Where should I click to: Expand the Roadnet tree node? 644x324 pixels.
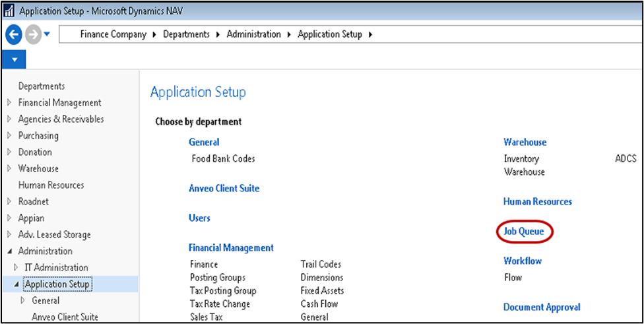9,202
